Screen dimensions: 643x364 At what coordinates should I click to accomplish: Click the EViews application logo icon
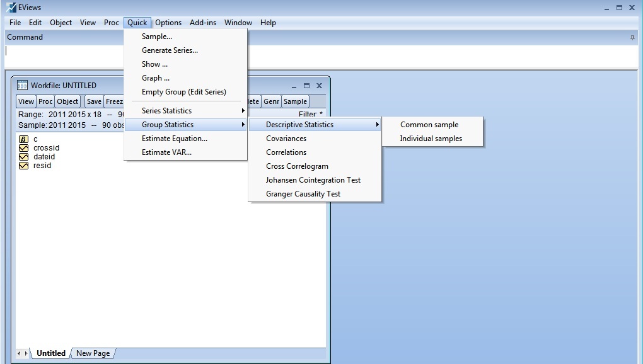click(x=11, y=8)
